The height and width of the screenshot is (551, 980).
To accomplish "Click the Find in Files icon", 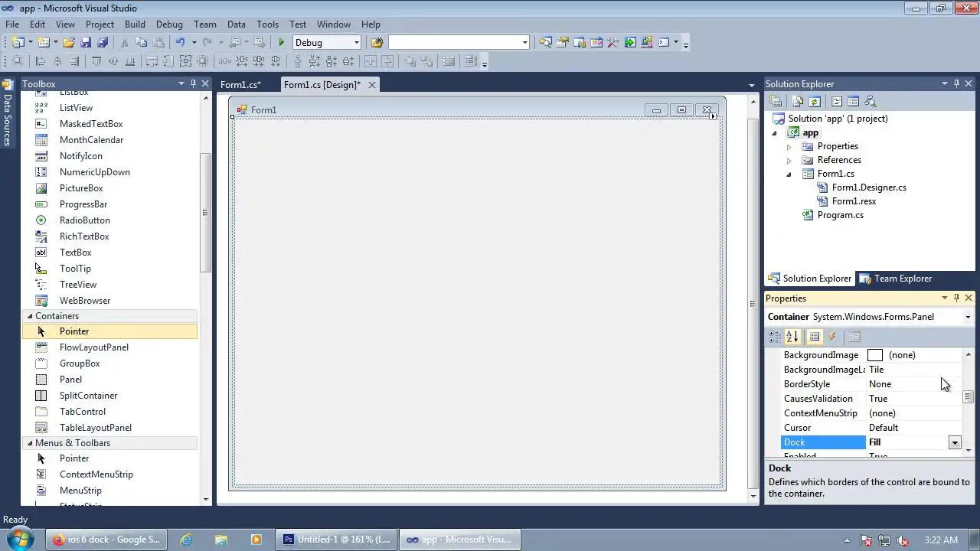I will point(377,42).
